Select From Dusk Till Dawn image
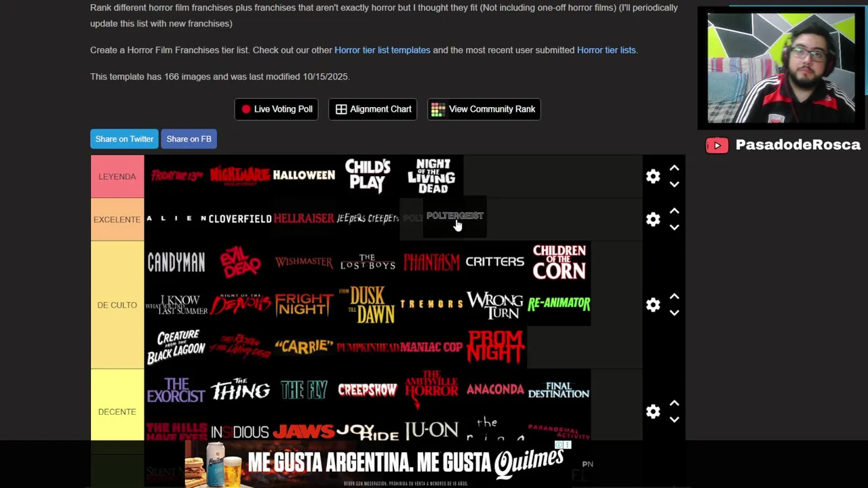The height and width of the screenshot is (488, 868). (368, 305)
